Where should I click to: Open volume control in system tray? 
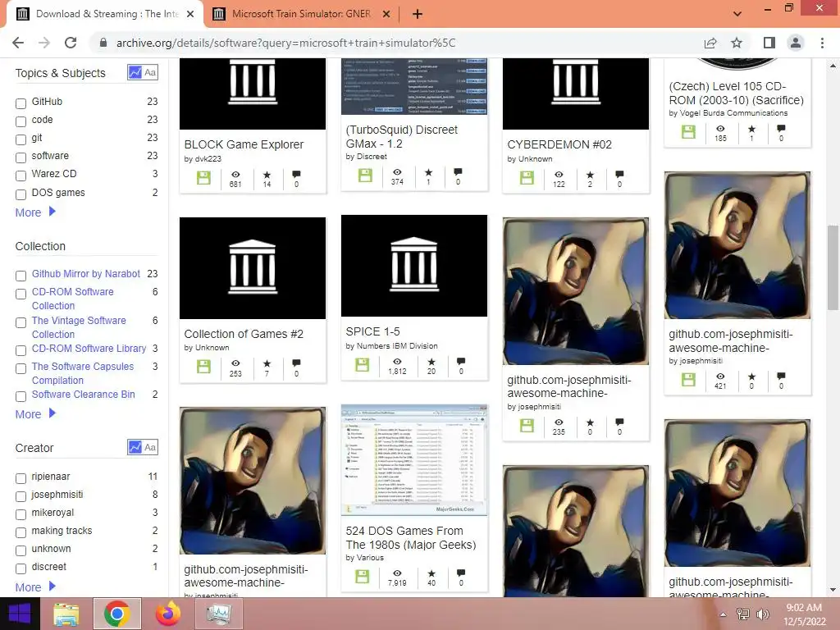pyautogui.click(x=762, y=614)
